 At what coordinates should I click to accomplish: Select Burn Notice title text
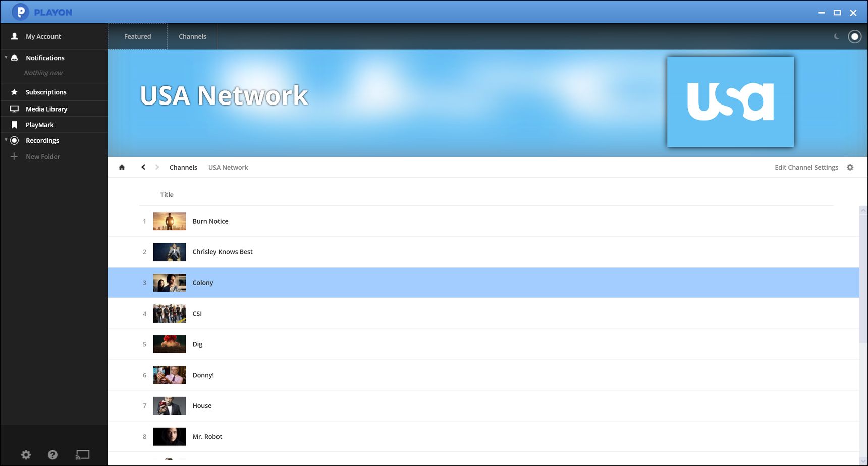pos(210,221)
